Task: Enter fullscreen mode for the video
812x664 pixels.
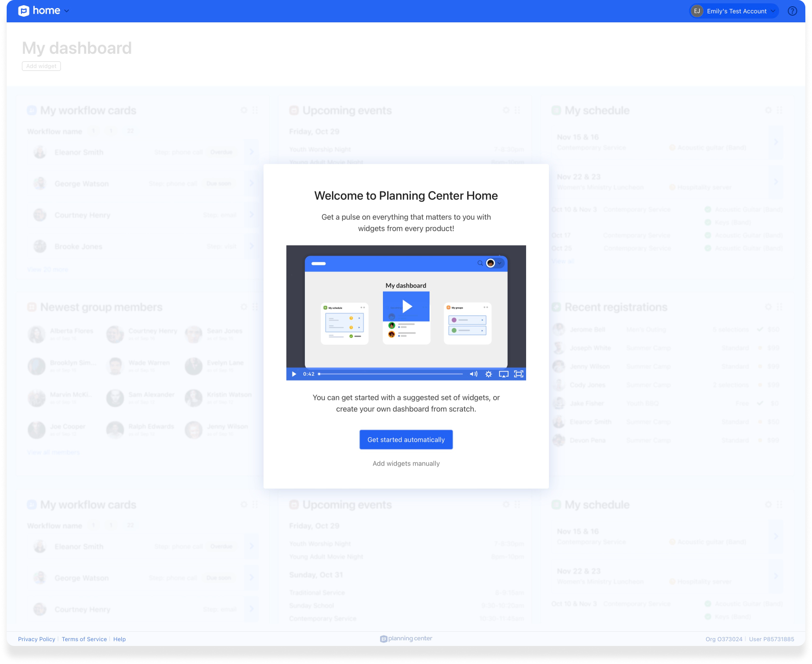Action: pyautogui.click(x=519, y=374)
